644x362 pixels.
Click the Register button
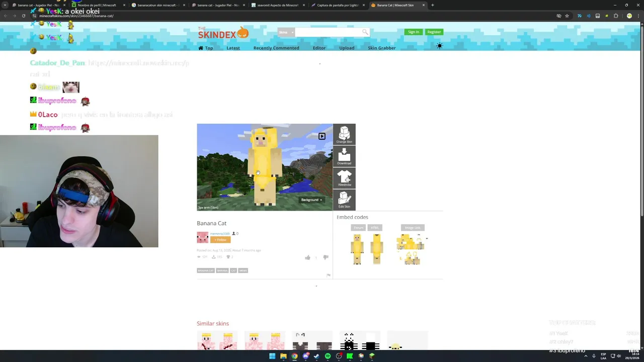point(434,32)
